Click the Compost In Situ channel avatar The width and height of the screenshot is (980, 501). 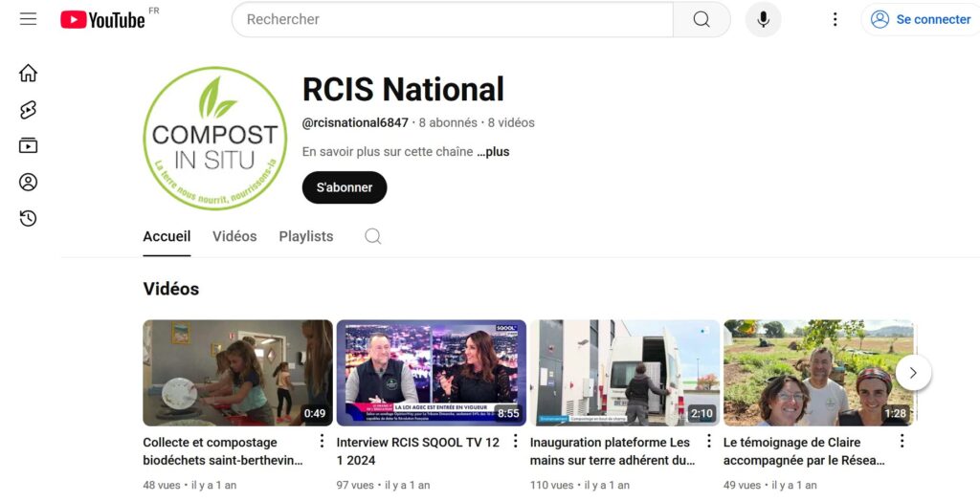pos(215,138)
